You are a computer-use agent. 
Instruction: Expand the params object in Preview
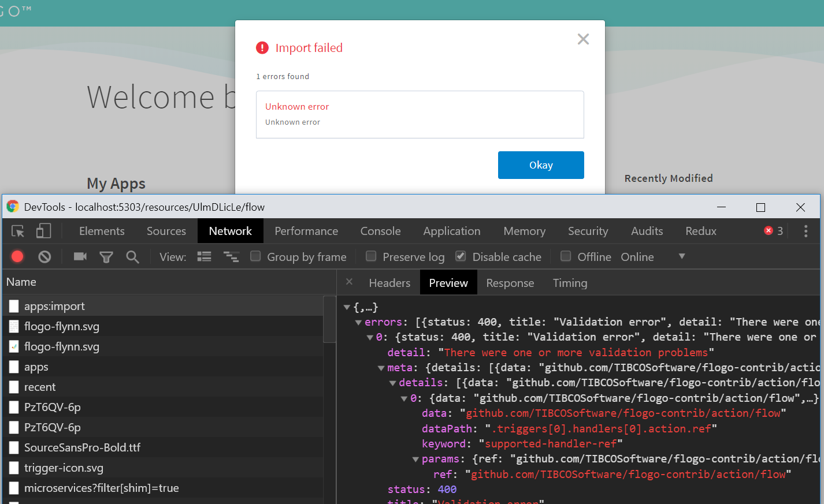coord(415,458)
